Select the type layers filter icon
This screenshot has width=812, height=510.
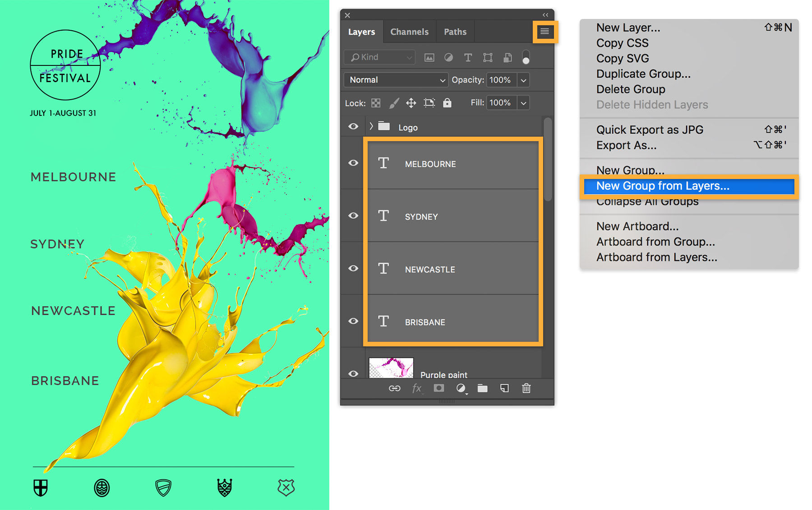click(468, 57)
